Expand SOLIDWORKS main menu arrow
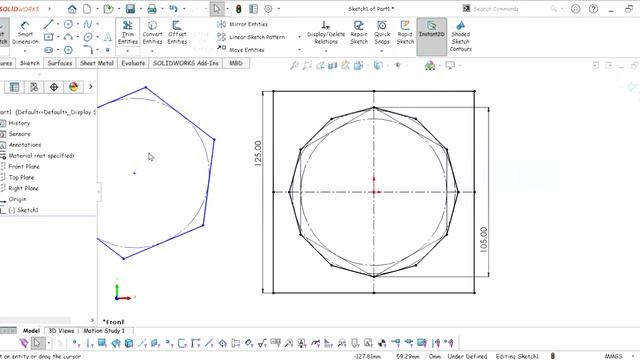This screenshot has height=360, width=640. [x=49, y=9]
